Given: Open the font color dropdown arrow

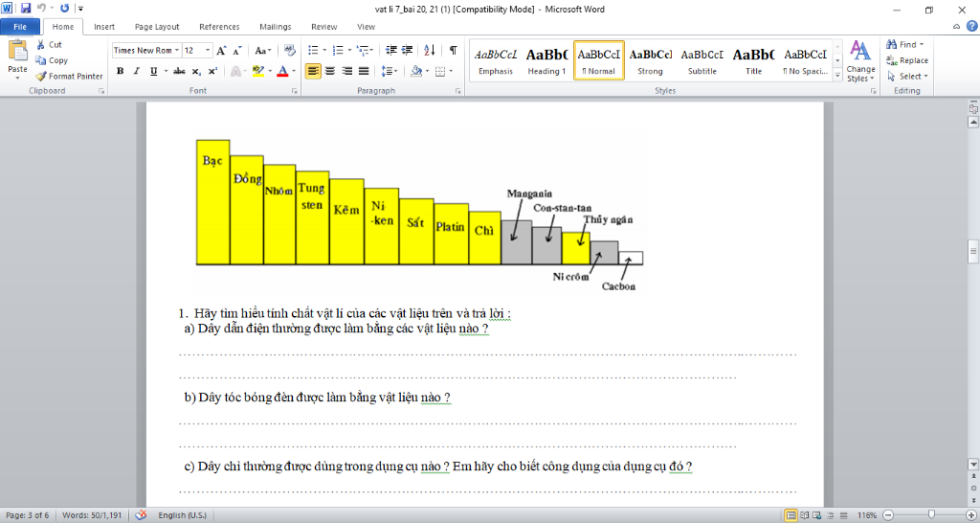Looking at the screenshot, I should coord(294,71).
